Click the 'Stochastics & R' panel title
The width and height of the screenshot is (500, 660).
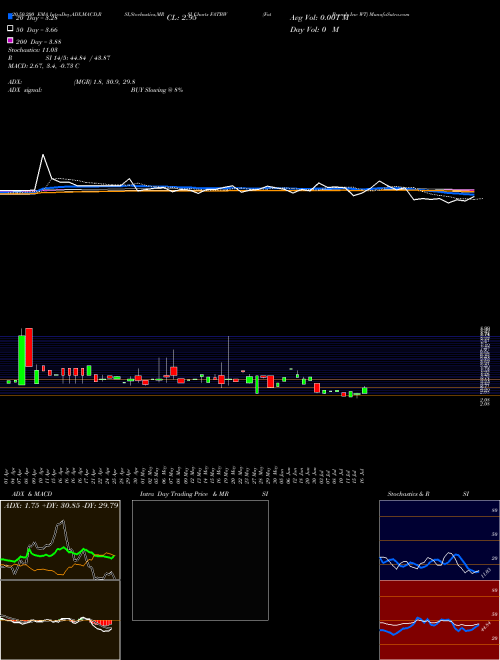coord(409,494)
